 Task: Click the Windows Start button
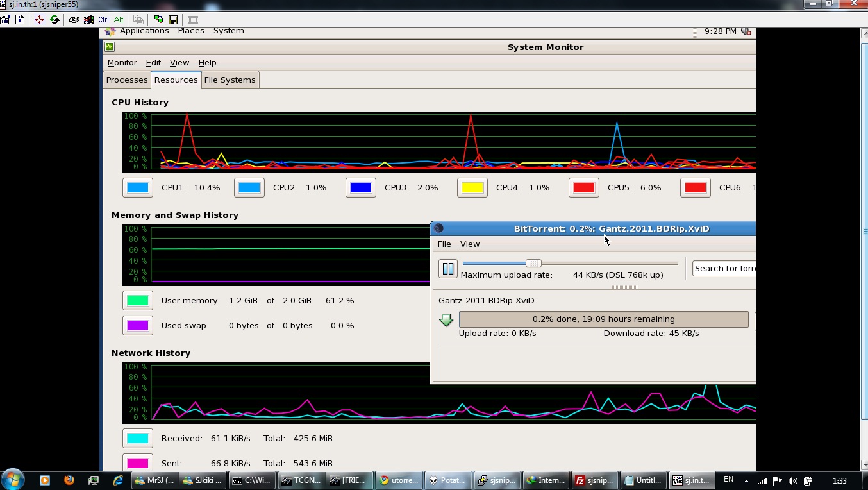12,479
